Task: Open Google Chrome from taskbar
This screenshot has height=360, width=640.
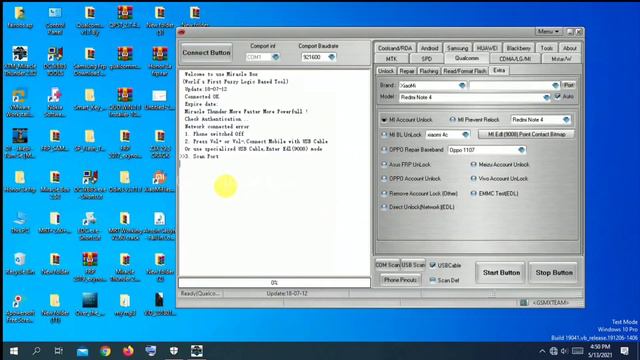Action: [105, 351]
